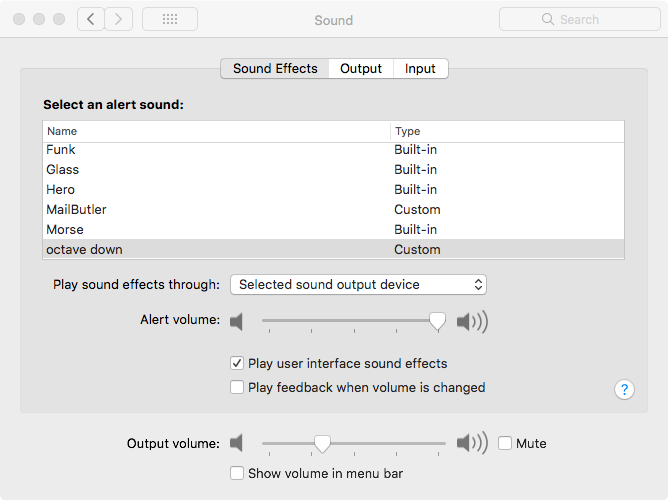Image resolution: width=668 pixels, height=500 pixels.
Task: Click in the Search field
Action: tap(580, 19)
